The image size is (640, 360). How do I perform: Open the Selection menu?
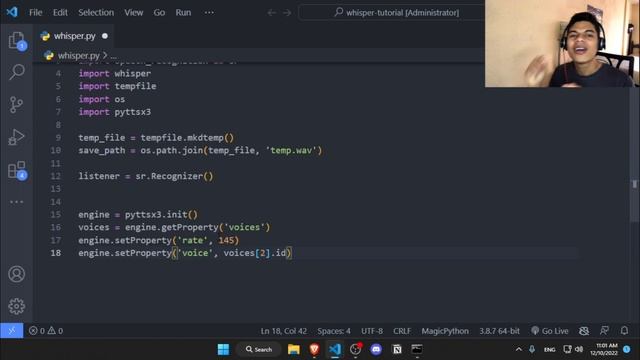click(96, 13)
